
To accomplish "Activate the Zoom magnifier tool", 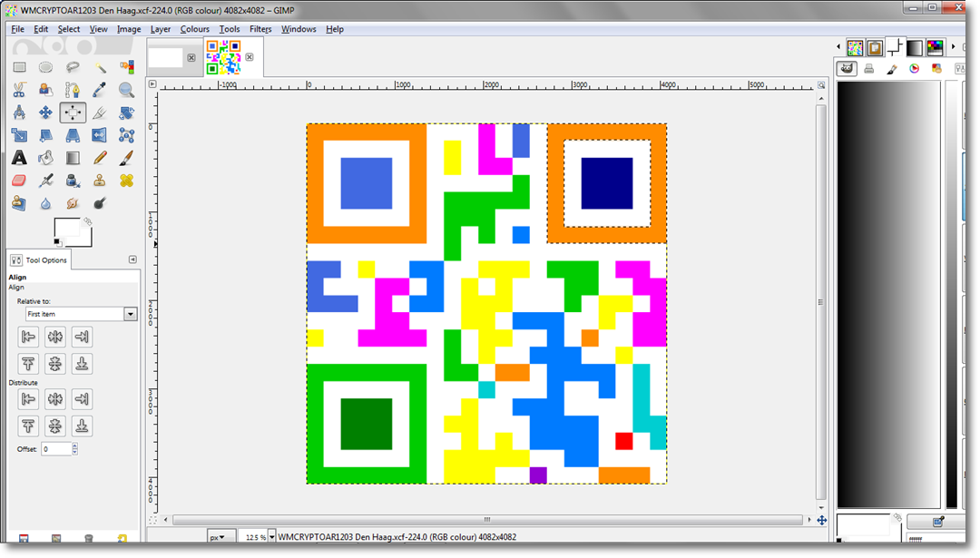I will pos(127,90).
